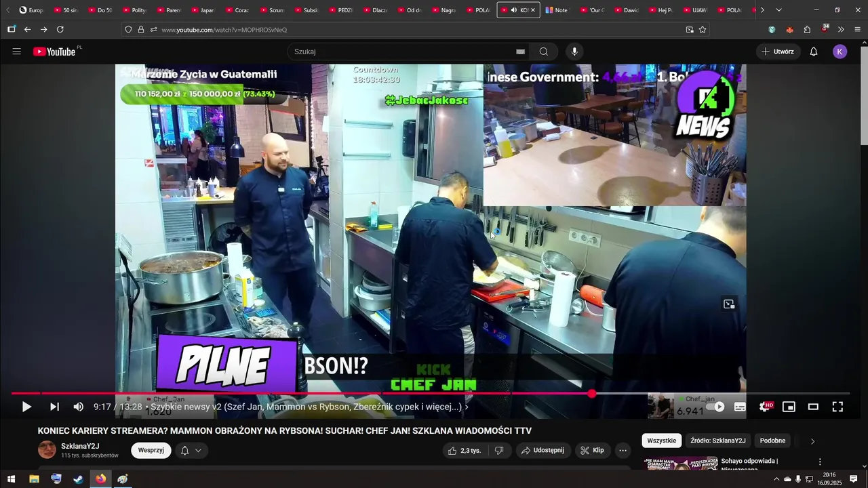Go back in browser history
Viewport: 868px width, 488px height.
[x=27, y=30]
